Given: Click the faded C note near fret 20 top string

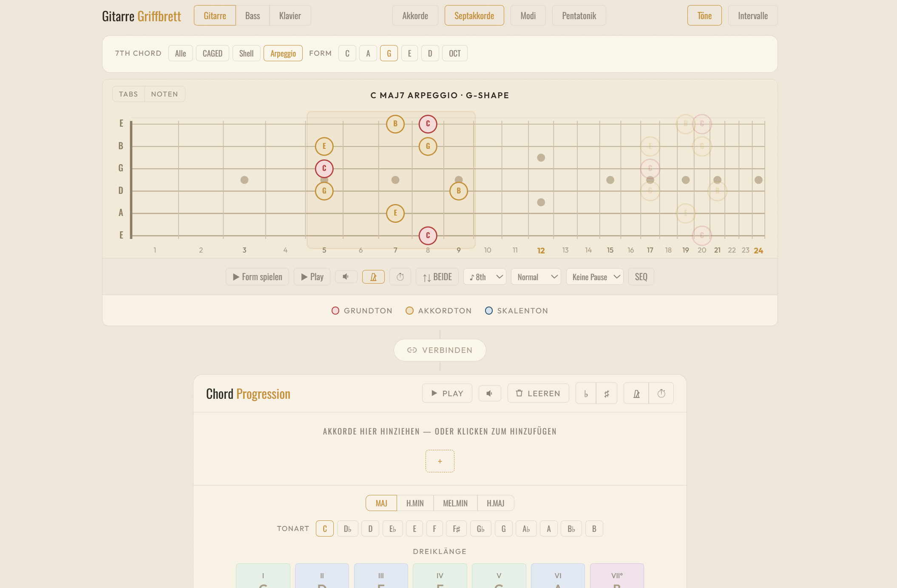Looking at the screenshot, I should click(702, 124).
